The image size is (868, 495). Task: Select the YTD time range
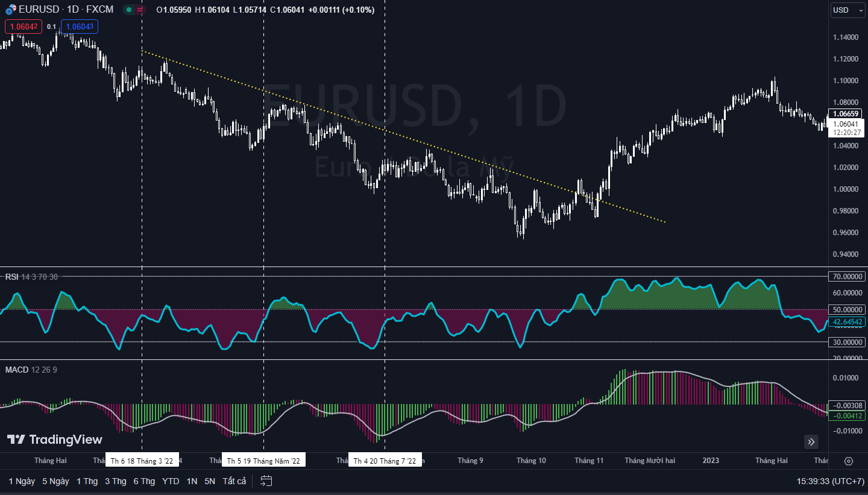click(x=171, y=481)
